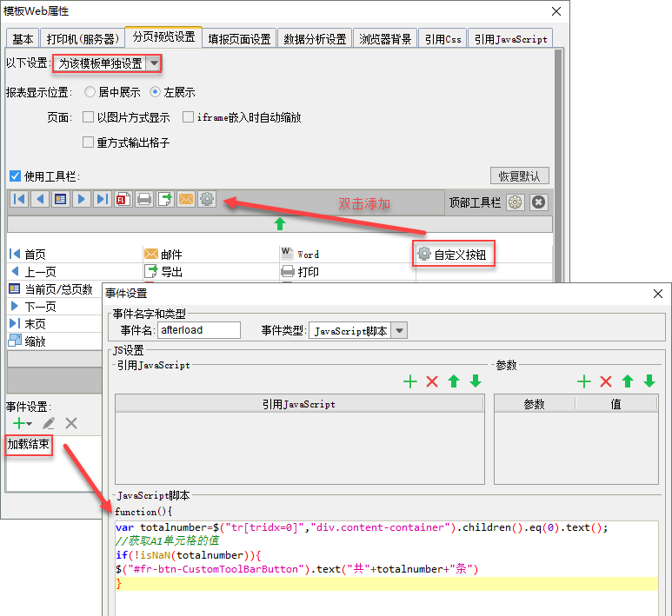Click the Export toolbar icon
The height and width of the screenshot is (616, 672).
[x=165, y=199]
